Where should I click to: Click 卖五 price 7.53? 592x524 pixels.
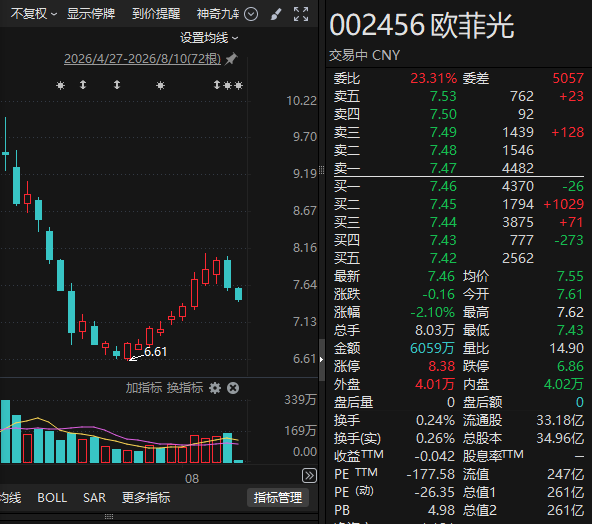pos(443,96)
